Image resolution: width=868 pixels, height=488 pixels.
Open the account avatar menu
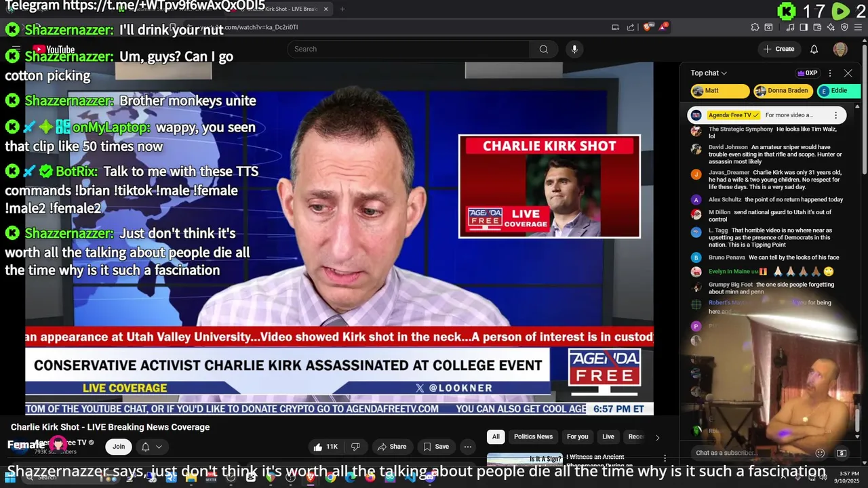pyautogui.click(x=840, y=49)
